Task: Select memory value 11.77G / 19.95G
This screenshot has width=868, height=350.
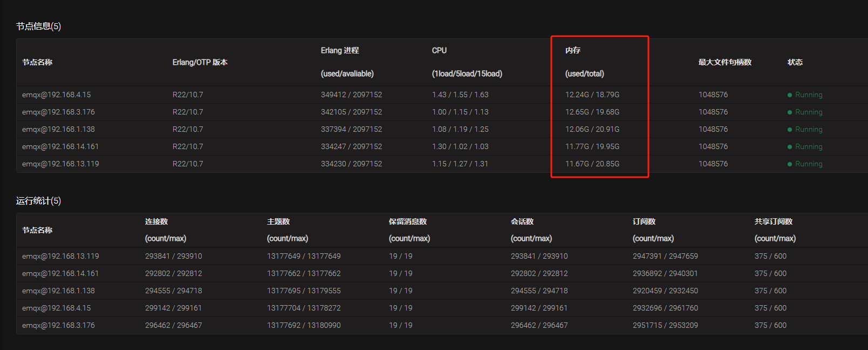Action: [592, 146]
